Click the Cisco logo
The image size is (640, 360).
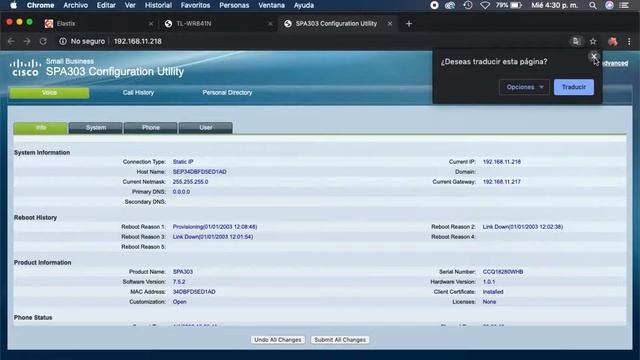coord(25,68)
